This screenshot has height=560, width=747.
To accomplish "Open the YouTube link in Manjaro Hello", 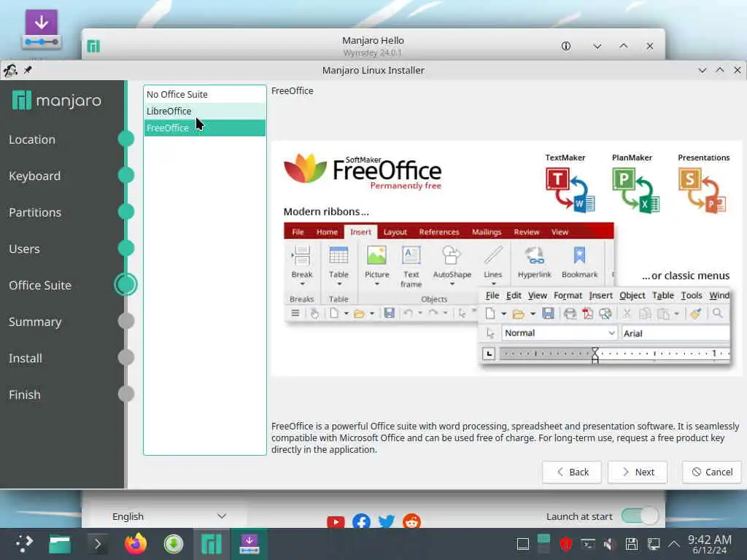I will [336, 522].
